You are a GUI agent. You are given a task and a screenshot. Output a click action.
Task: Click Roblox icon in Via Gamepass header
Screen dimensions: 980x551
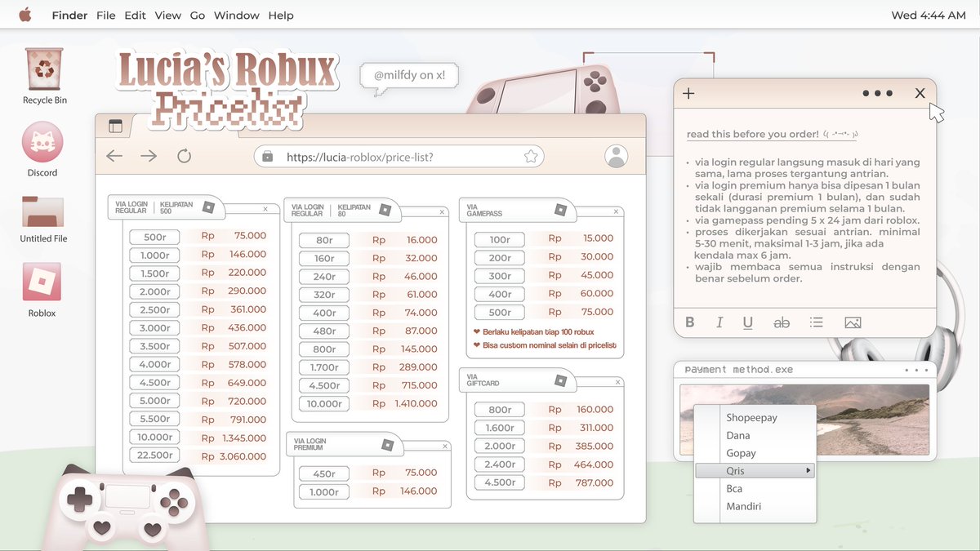coord(560,210)
